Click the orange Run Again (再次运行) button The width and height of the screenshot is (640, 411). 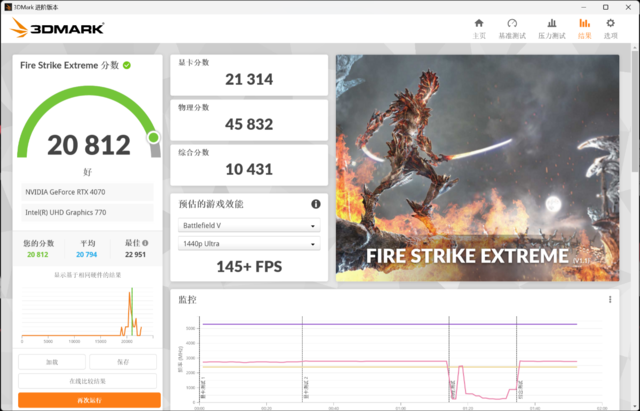tap(89, 400)
